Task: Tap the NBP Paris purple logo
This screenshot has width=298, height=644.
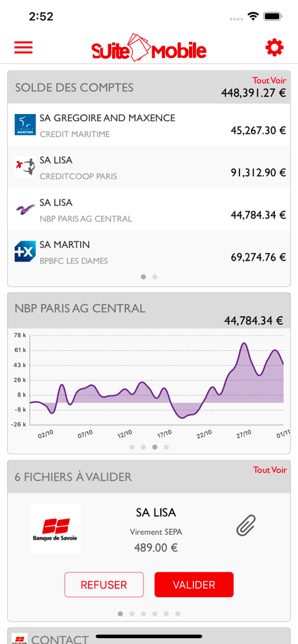Action: pos(25,209)
